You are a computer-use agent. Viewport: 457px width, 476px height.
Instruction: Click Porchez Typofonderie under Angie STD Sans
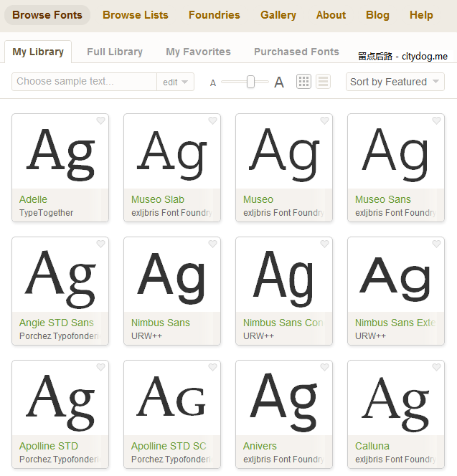pyautogui.click(x=60, y=336)
